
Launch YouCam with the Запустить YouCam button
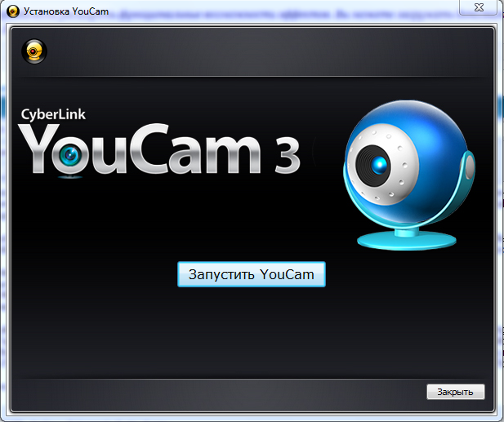[252, 274]
